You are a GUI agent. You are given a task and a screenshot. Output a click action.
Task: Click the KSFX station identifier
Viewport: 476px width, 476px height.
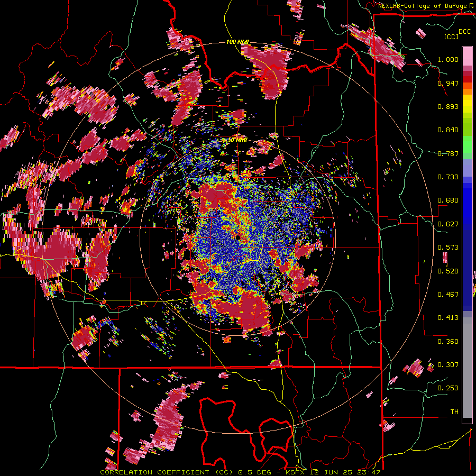(x=295, y=472)
